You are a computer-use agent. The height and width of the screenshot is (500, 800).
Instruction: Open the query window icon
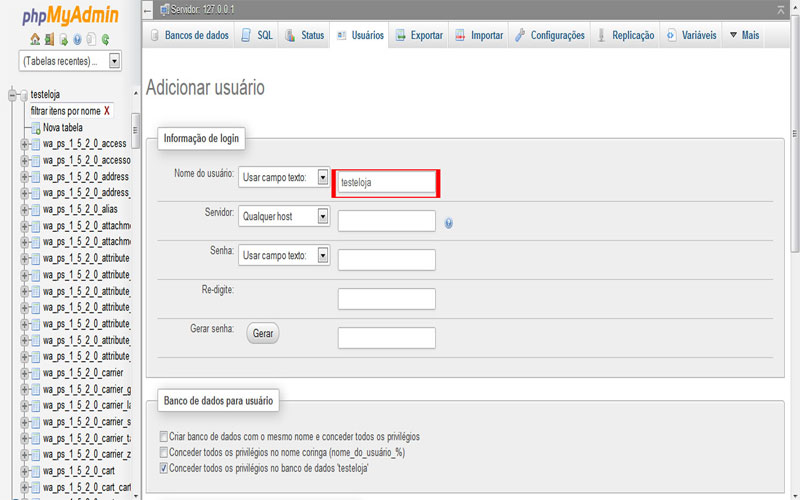click(x=63, y=39)
